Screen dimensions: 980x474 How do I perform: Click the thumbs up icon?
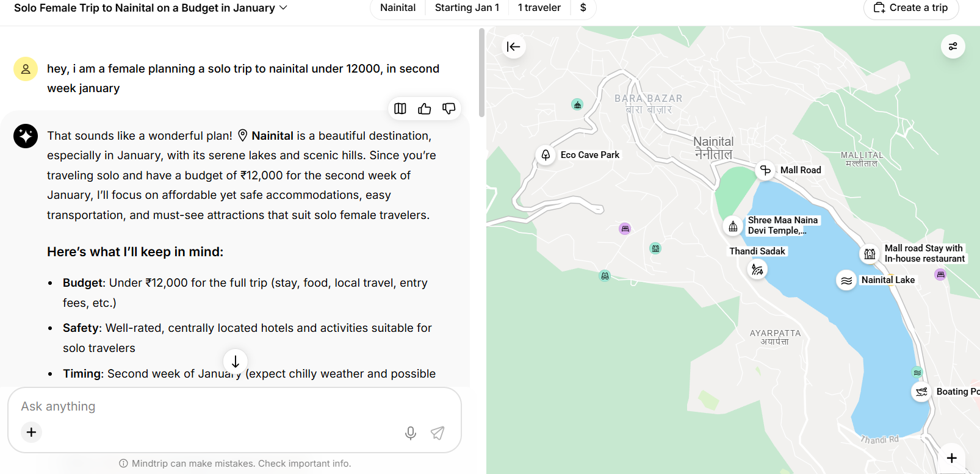(x=424, y=109)
